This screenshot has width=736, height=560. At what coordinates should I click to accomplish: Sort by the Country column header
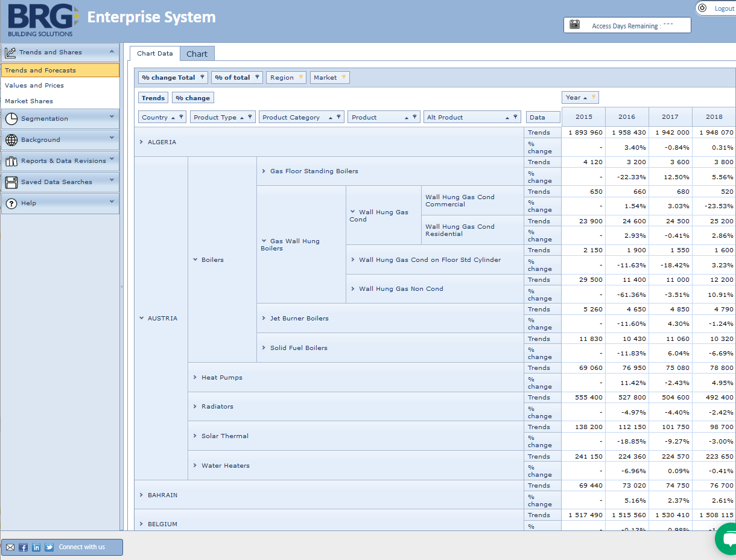pyautogui.click(x=155, y=117)
